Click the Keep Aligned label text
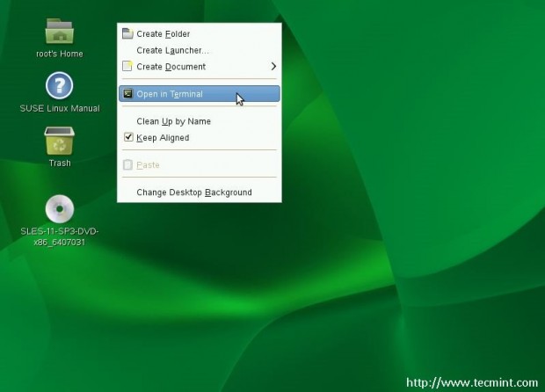The width and height of the screenshot is (545, 392). point(163,138)
